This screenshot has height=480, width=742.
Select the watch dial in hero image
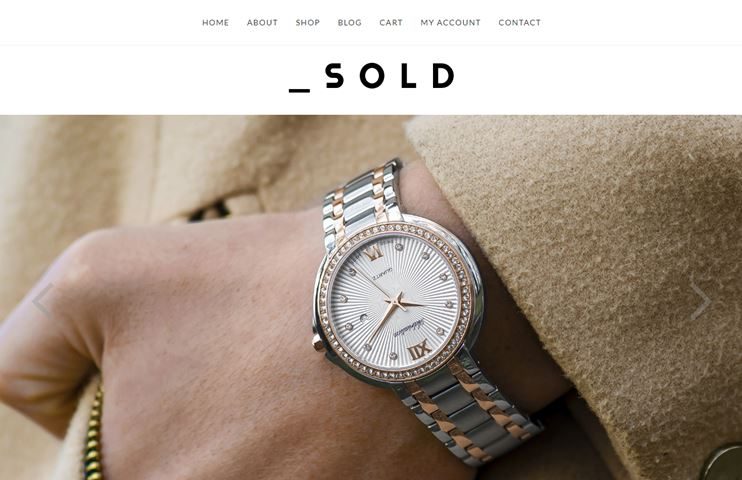point(395,301)
